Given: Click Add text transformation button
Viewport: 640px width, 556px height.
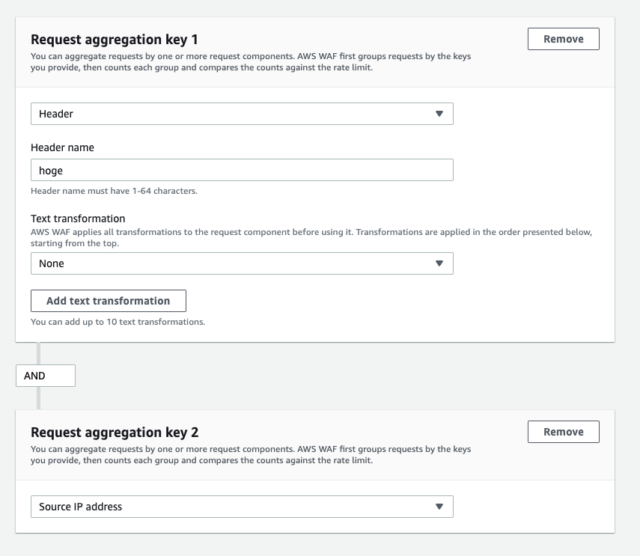Looking at the screenshot, I should pyautogui.click(x=109, y=301).
